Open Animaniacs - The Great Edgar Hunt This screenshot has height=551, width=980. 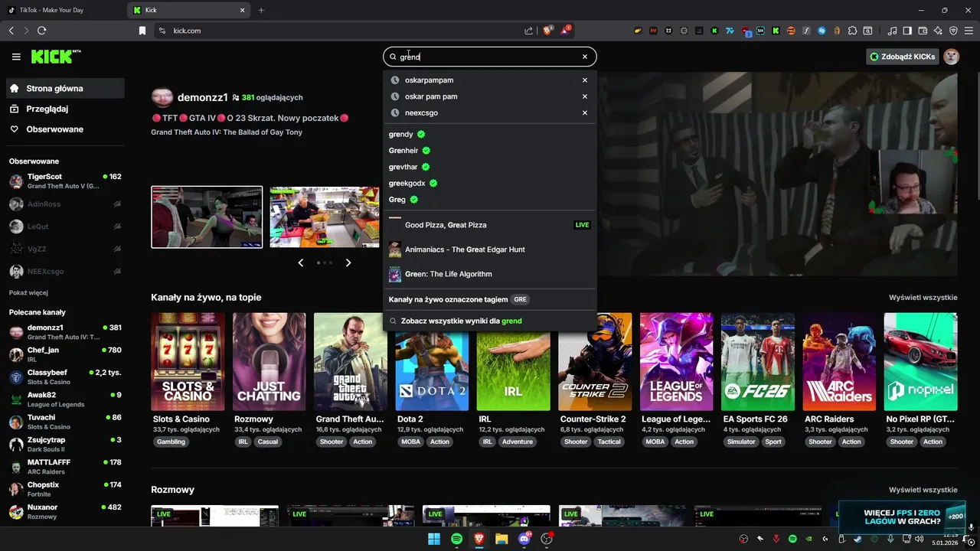[x=490, y=249]
